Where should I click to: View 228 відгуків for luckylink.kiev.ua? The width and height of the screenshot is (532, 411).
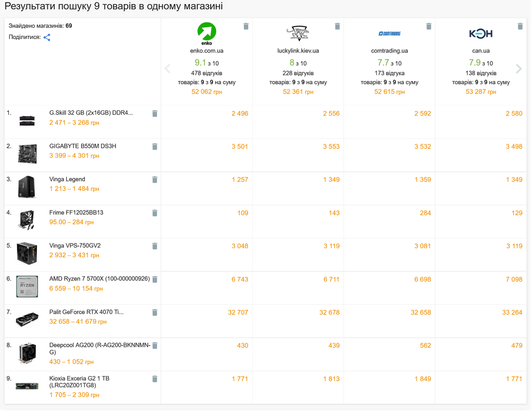coord(298,73)
